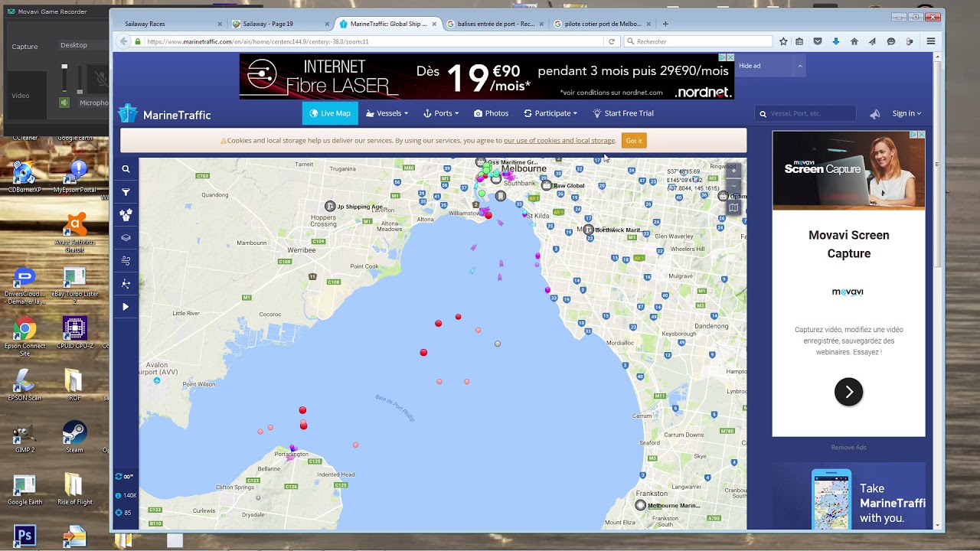Switch to balises entrée de port tab
The width and height of the screenshot is (980, 551).
coord(495,24)
